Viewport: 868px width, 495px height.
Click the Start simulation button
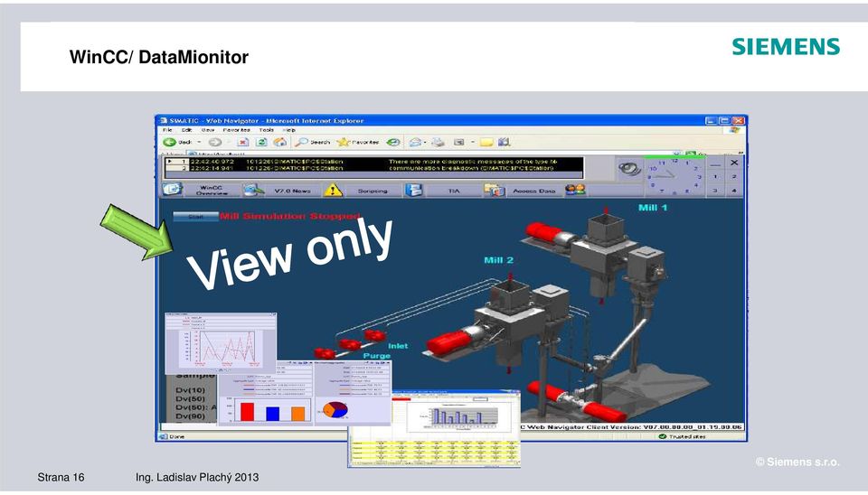tap(195, 217)
